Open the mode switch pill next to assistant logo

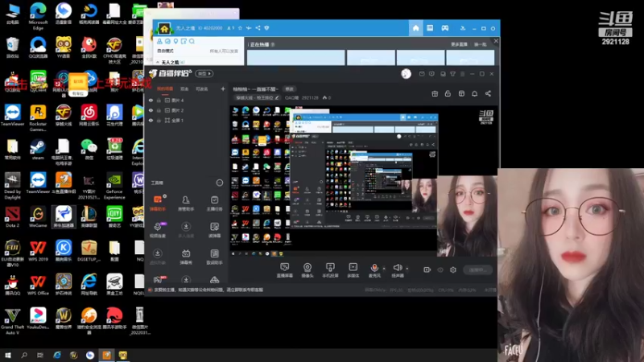(x=204, y=73)
